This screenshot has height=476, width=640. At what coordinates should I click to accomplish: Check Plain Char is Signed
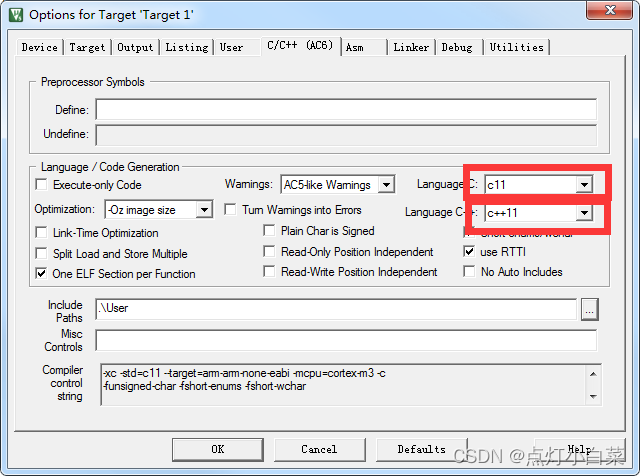click(x=269, y=231)
